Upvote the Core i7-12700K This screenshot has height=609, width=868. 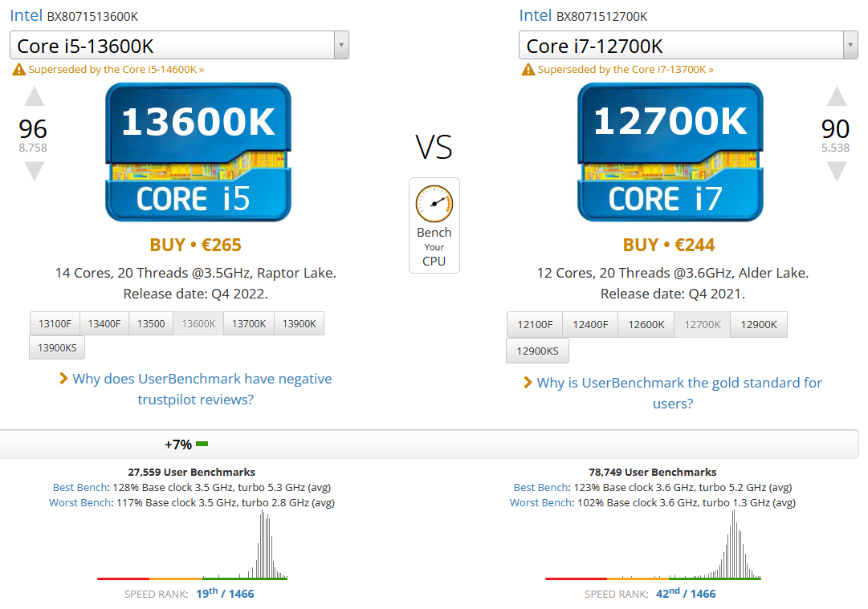(837, 98)
